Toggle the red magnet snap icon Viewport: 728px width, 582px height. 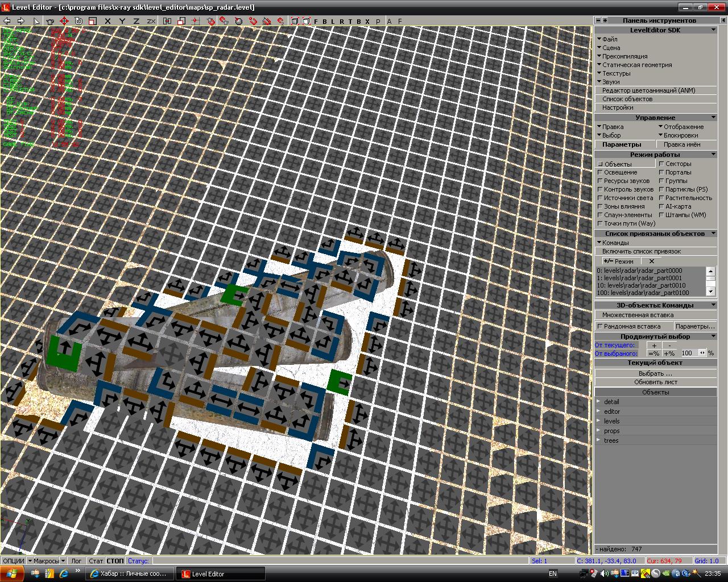coord(253,21)
